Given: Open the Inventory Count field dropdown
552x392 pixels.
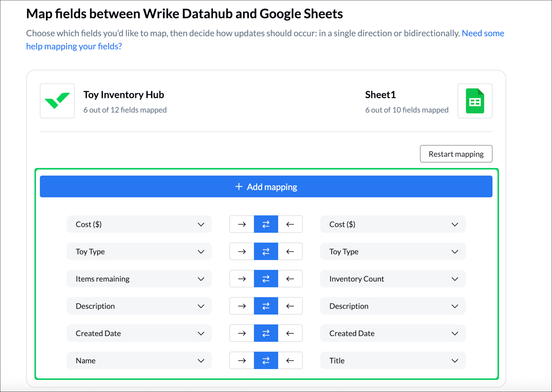Looking at the screenshot, I should (x=393, y=279).
